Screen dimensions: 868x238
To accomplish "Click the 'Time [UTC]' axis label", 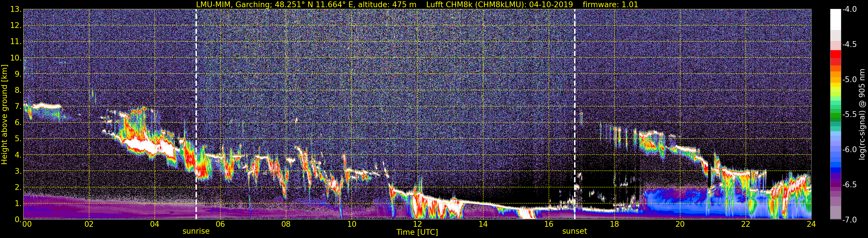I will click(417, 232).
